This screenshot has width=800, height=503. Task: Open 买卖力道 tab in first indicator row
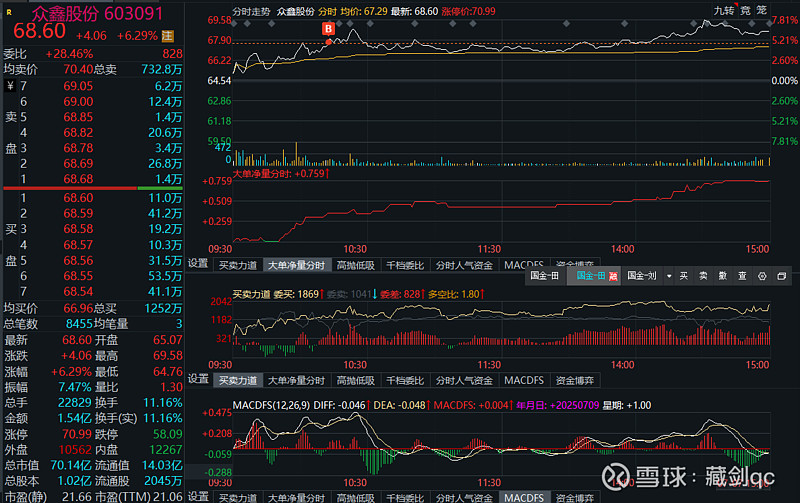point(238,265)
